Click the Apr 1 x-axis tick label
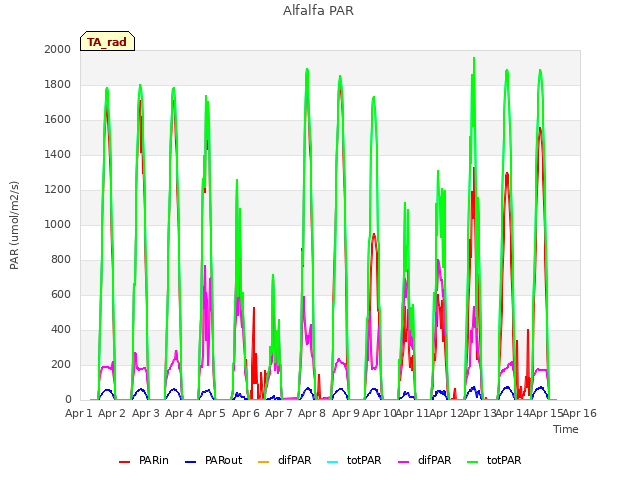Viewport: 640px width, 480px height. (79, 413)
